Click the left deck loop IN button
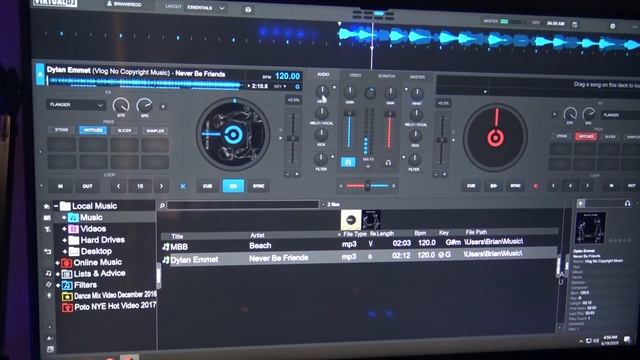 [x=60, y=186]
